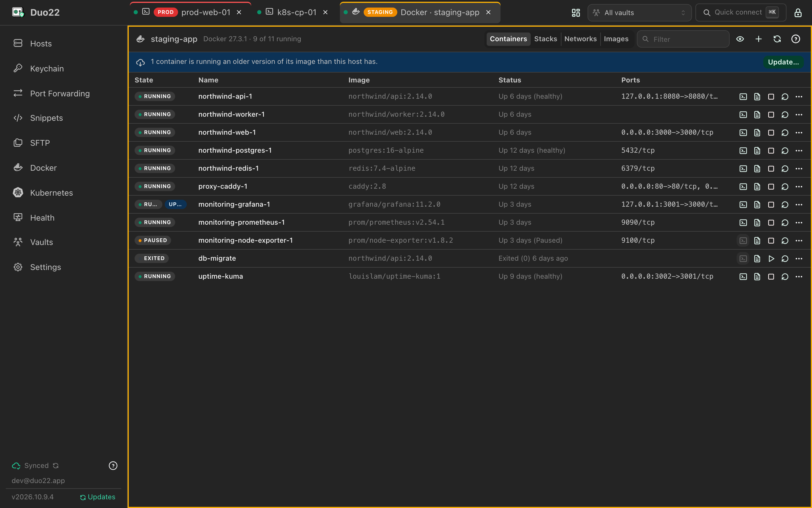The height and width of the screenshot is (508, 812).
Task: Refresh the staging-app container list
Action: pos(777,39)
